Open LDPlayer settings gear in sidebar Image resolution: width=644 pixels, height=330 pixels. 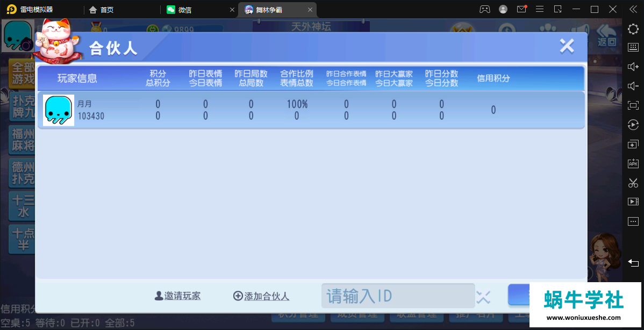point(633,29)
